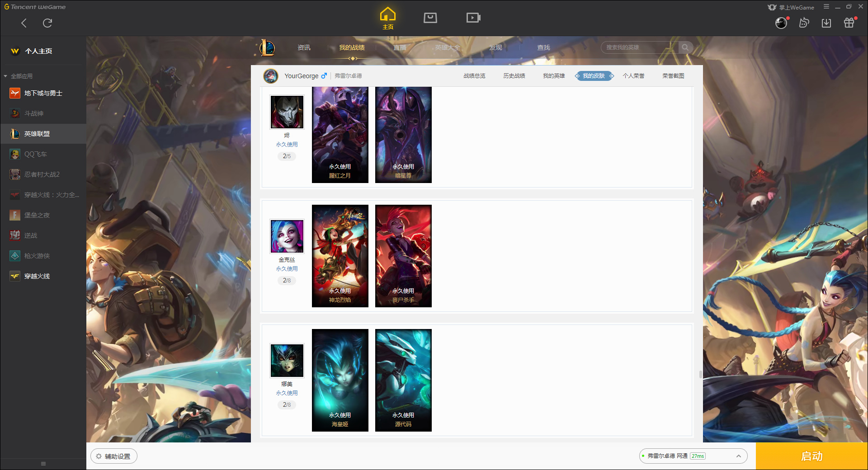Go to 个人主页 in sidebar
Viewport: 868px width, 470px height.
tap(43, 51)
